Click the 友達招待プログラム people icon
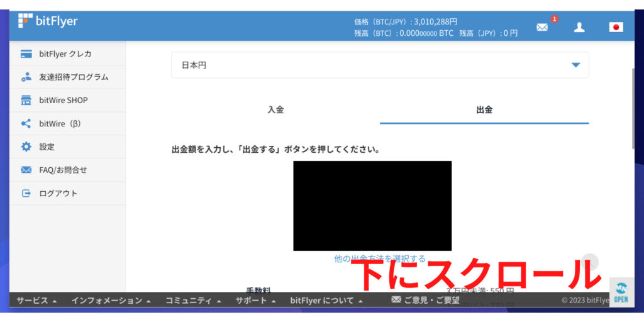This screenshot has height=322, width=644. point(26,77)
